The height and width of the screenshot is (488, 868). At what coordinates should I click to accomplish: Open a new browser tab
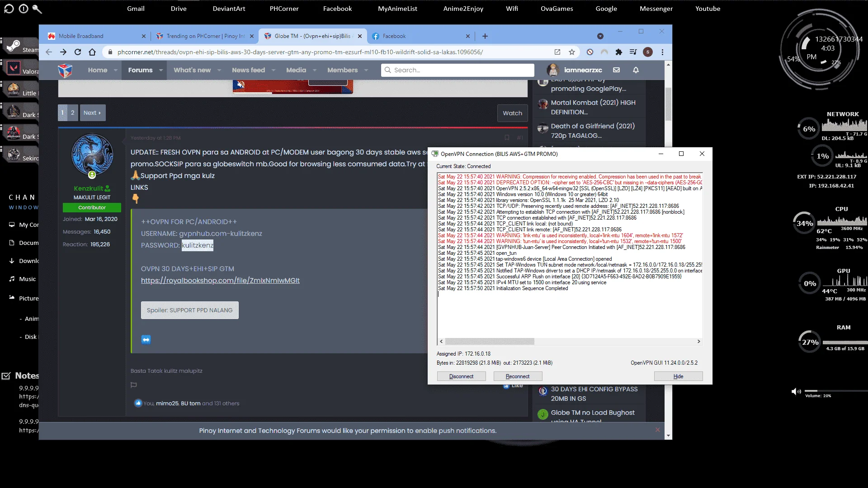pos(485,36)
